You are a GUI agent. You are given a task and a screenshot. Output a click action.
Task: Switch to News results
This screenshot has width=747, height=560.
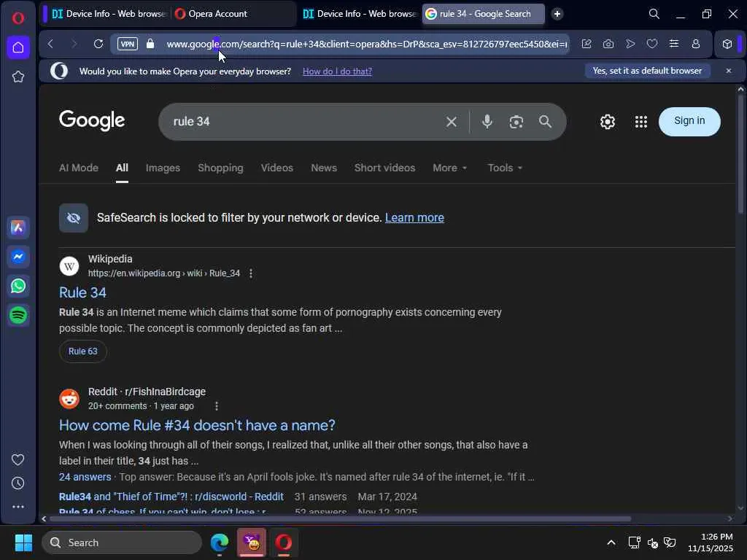pyautogui.click(x=324, y=168)
